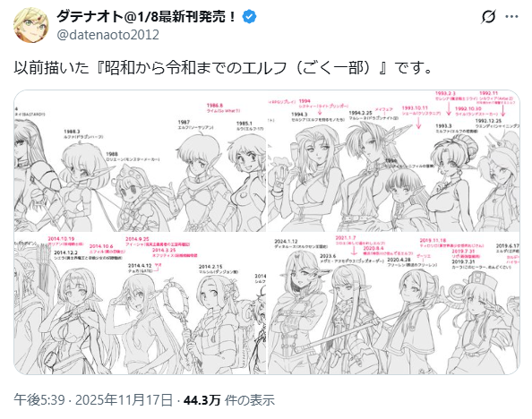Open the ダテナオト profile avatar
This screenshot has width=532, height=419.
30,25
